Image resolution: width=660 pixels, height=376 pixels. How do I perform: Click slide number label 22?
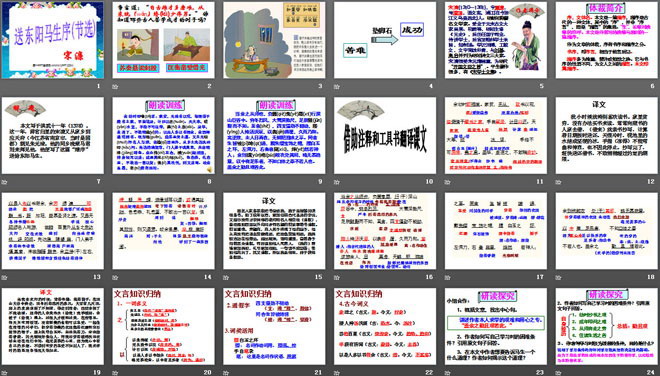(429, 372)
